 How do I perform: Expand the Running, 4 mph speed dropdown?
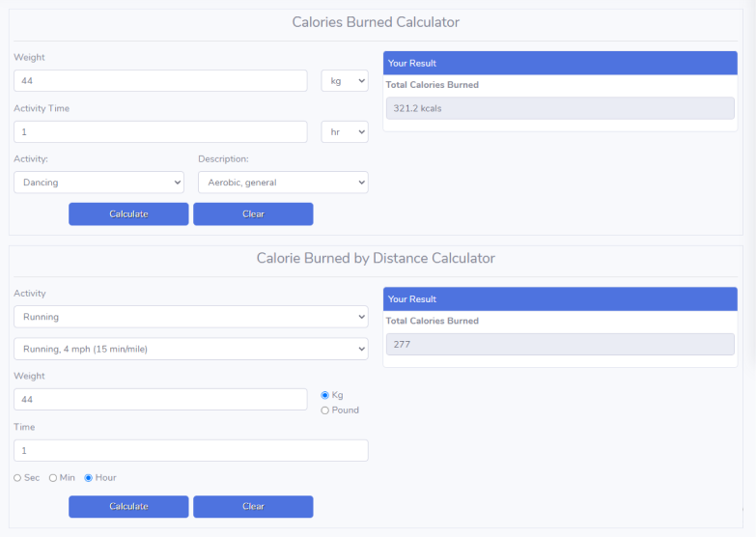point(190,348)
